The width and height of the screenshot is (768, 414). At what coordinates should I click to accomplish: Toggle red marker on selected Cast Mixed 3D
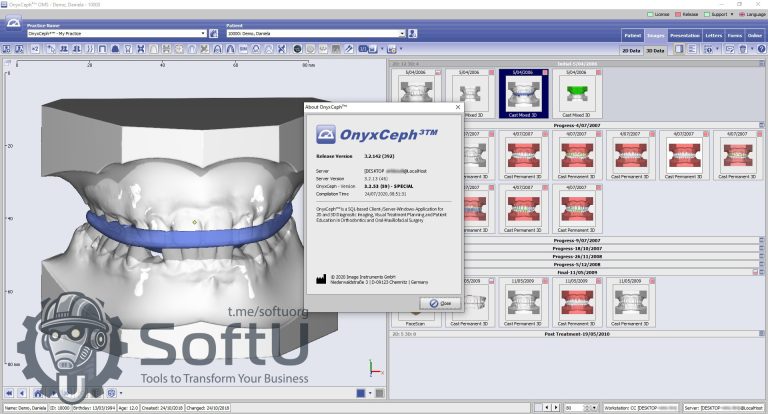545,72
